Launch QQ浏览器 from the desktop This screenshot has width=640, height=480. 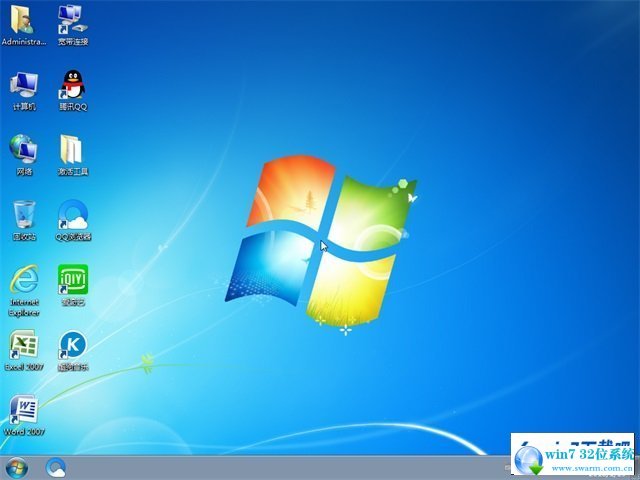[x=73, y=220]
